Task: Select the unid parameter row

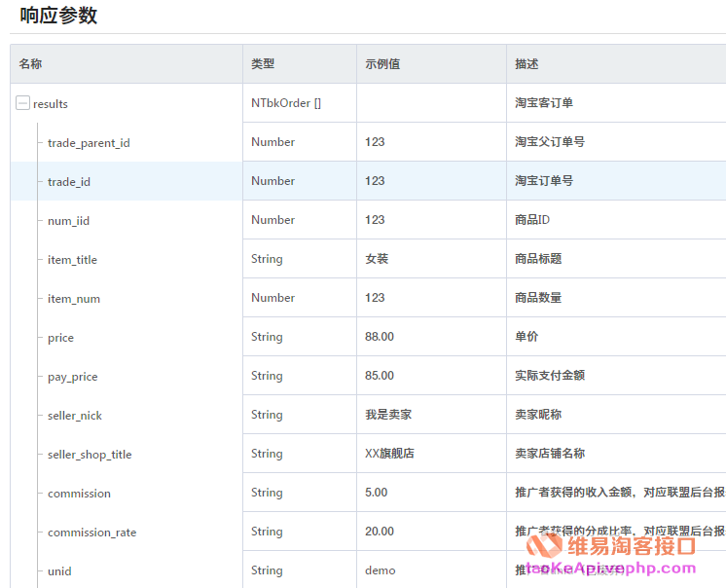Action: (x=59, y=571)
